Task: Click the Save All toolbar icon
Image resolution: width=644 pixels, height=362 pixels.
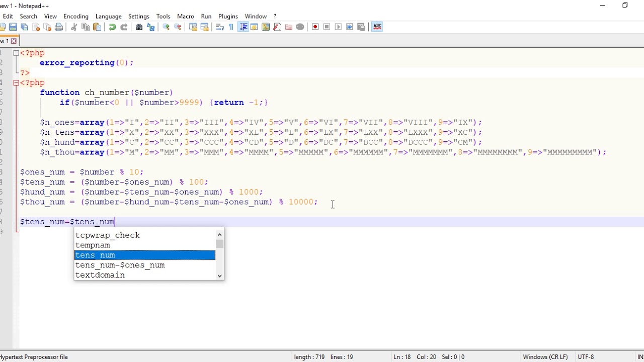Action: click(24, 27)
